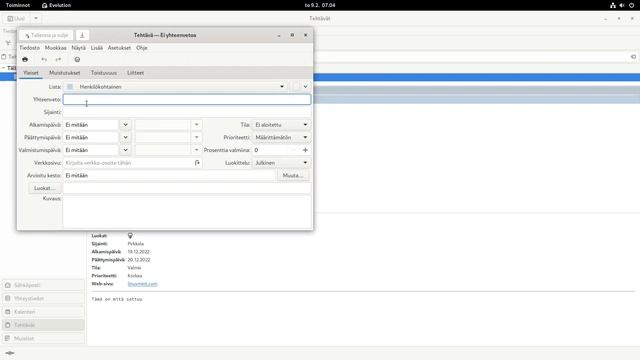Click the clear search icon in main window
The width and height of the screenshot is (640, 360).
[633, 57]
